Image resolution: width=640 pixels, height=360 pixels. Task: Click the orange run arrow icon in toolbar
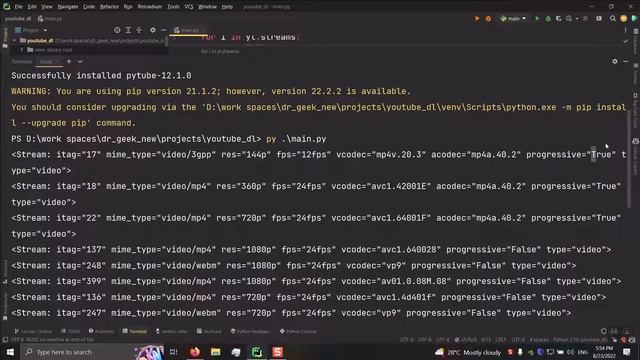(x=477, y=19)
